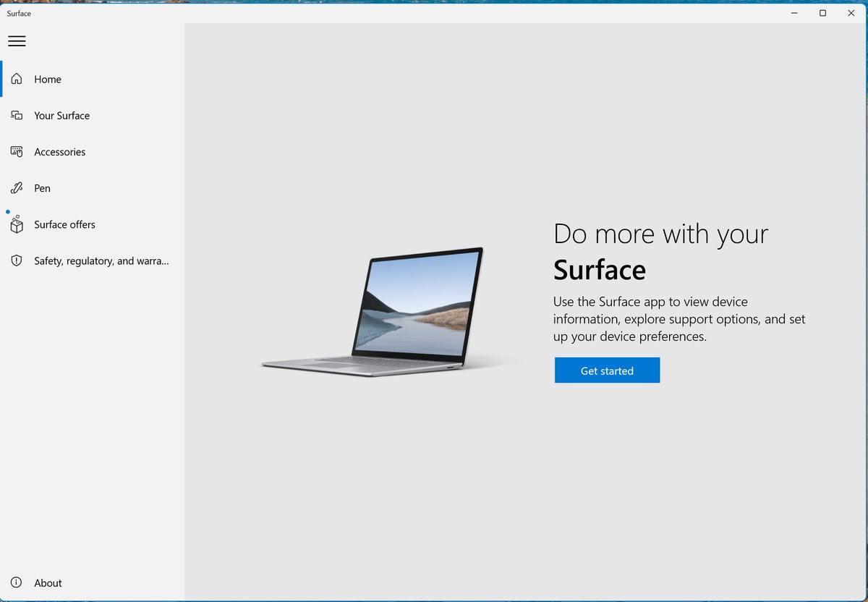Click the Your Surface device icon
Image resolution: width=868 pixels, height=602 pixels.
tap(17, 115)
